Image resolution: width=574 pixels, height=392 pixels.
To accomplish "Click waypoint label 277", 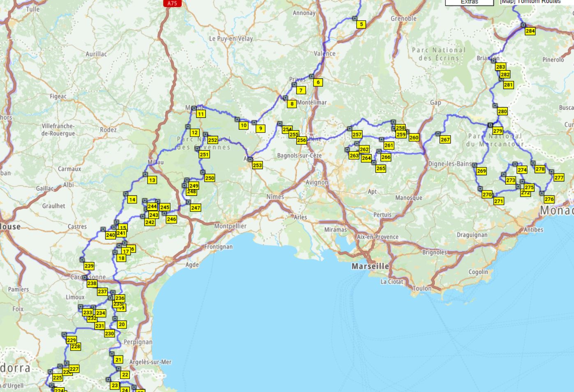I will pyautogui.click(x=558, y=177).
